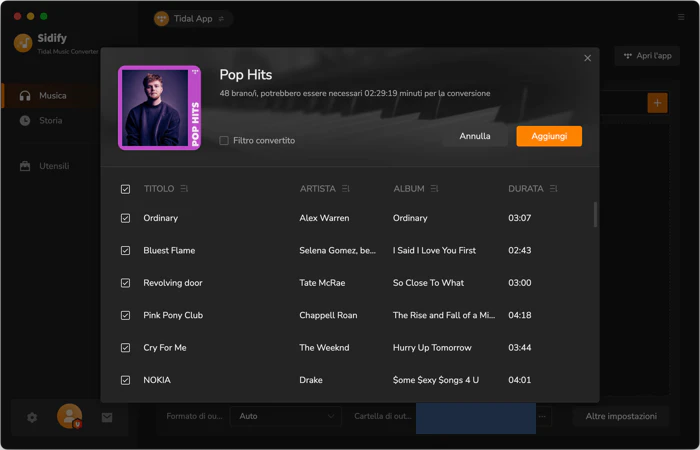
Task: Sort by ARTISTA column sort icon
Action: pos(346,189)
